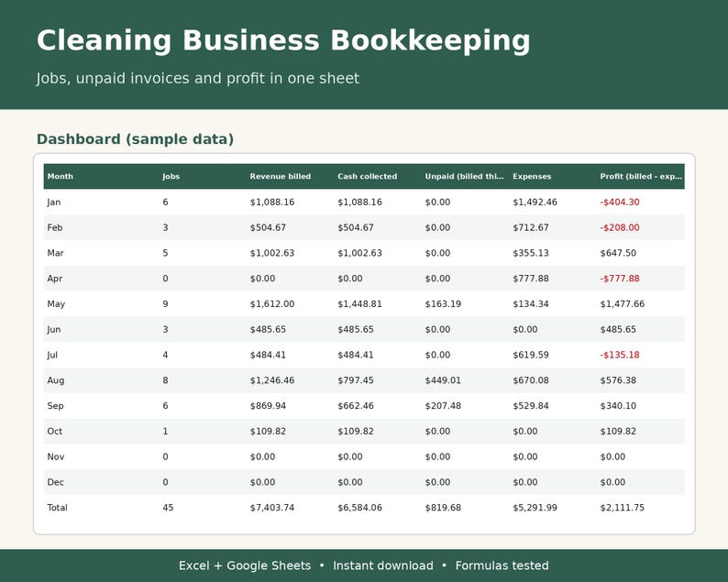Select the 'Aug' month cell
The image size is (728, 582).
click(x=56, y=380)
